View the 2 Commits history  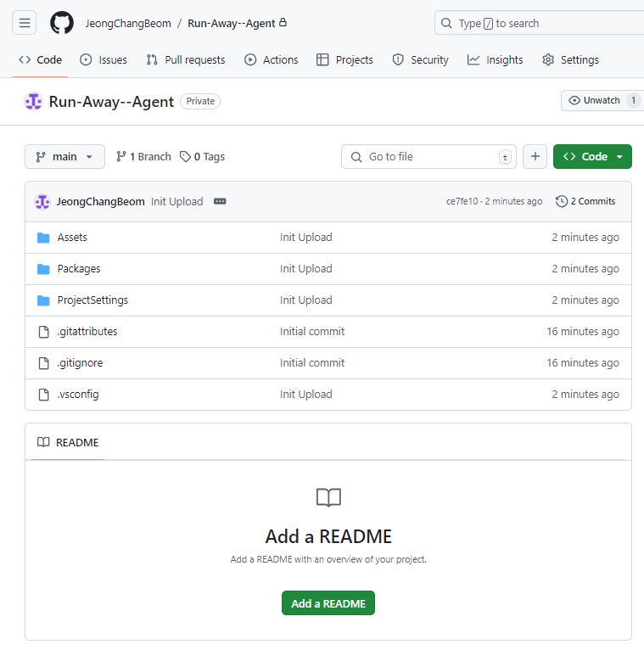(x=585, y=201)
